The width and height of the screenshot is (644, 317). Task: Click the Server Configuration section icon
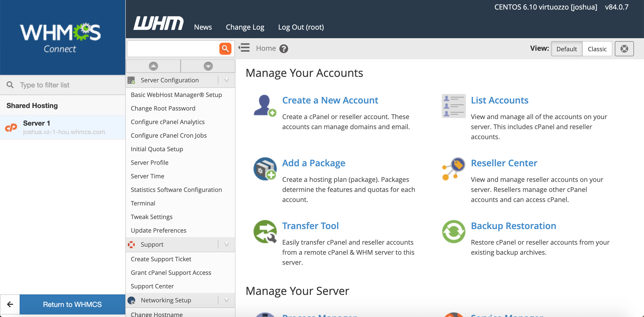click(x=131, y=80)
